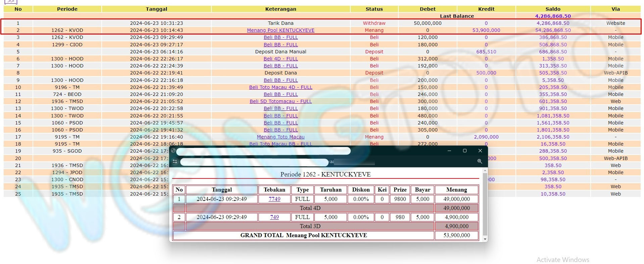The image size is (644, 264).
Task: Click the zoom magnifier icon in popup address bar
Action: pos(480,162)
